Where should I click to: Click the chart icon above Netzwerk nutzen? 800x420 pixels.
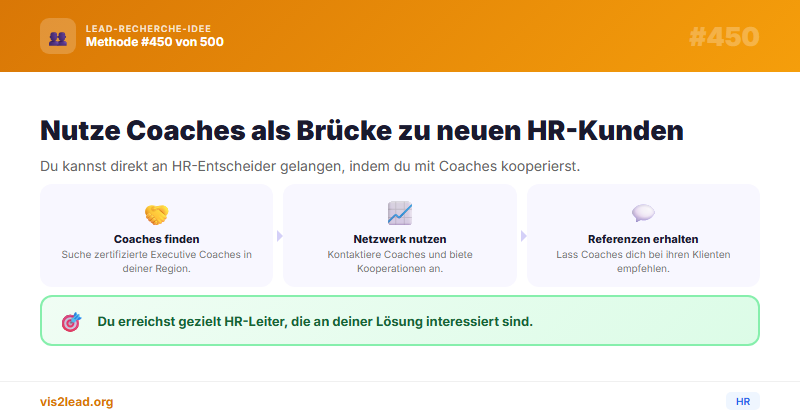pyautogui.click(x=399, y=213)
